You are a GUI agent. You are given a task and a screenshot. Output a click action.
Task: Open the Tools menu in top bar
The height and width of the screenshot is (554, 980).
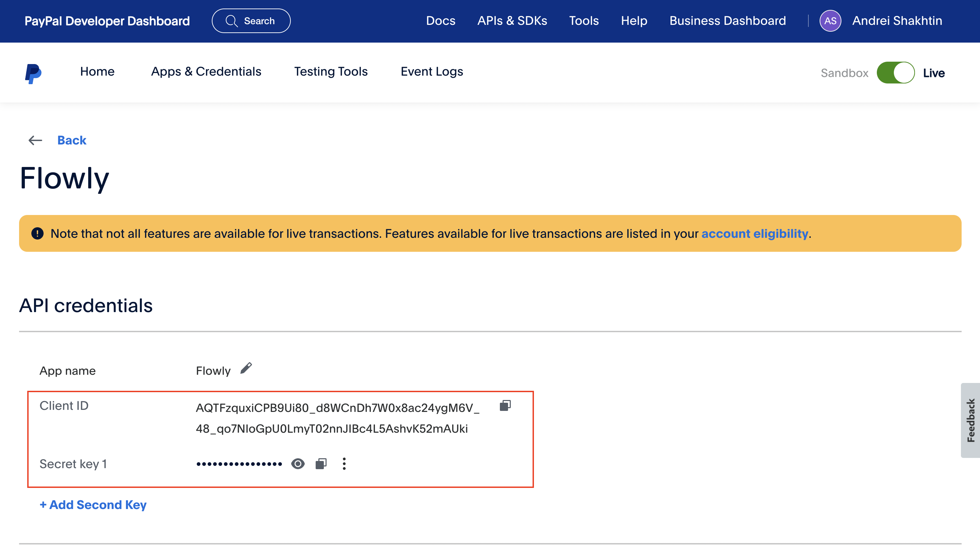click(x=584, y=20)
